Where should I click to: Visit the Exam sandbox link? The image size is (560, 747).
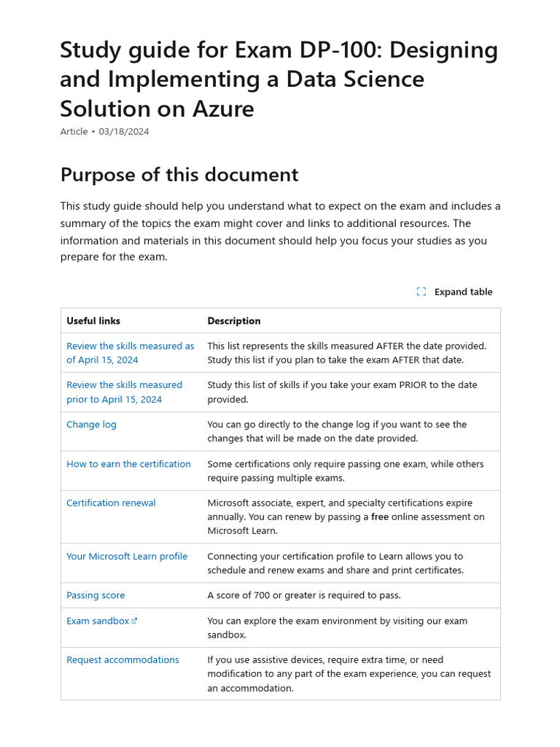(98, 621)
